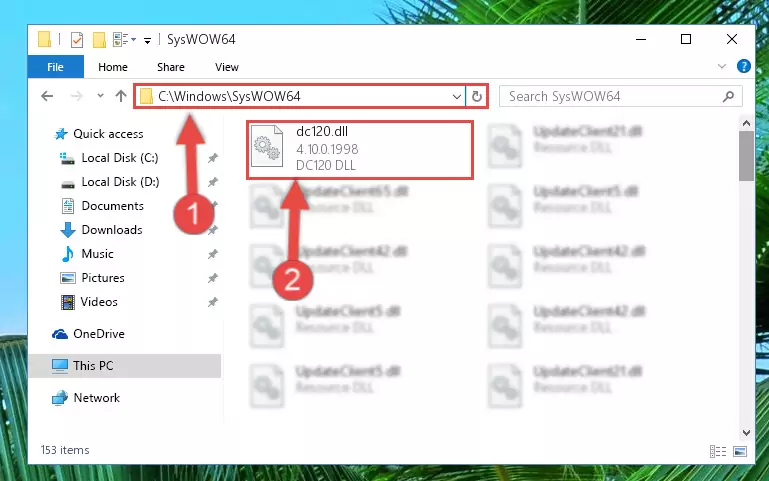Click the Search SysWOW64 field
769x481 pixels.
620,96
